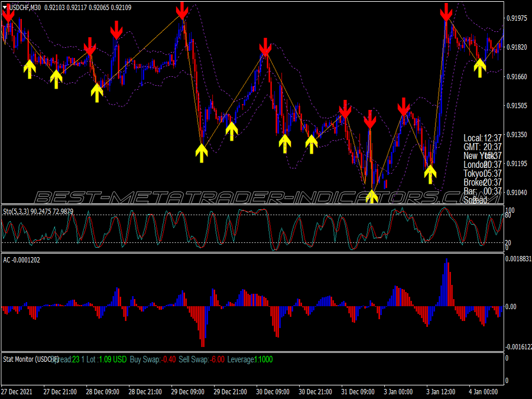Click the London 20:37 clock line
Viewport: 532px width, 399px height.
click(482, 164)
